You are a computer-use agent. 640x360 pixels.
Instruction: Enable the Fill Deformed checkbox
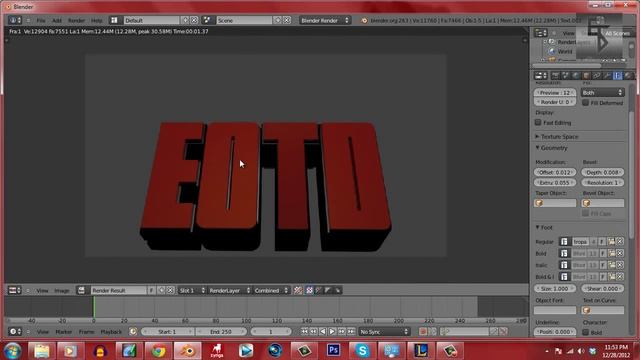coord(585,103)
